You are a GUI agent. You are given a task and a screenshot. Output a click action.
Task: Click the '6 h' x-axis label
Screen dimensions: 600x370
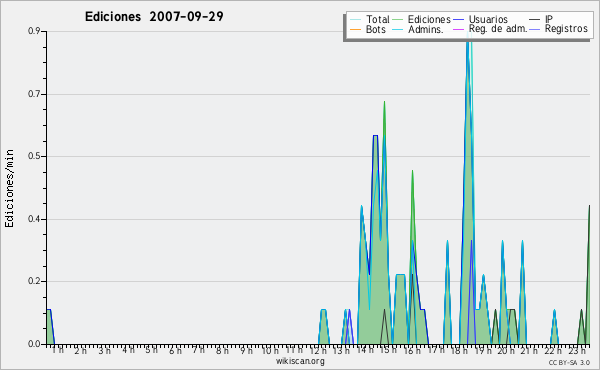(175, 350)
